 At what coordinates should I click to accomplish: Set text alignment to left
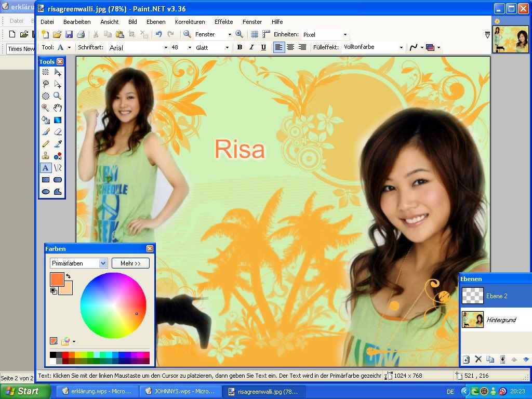tap(279, 47)
